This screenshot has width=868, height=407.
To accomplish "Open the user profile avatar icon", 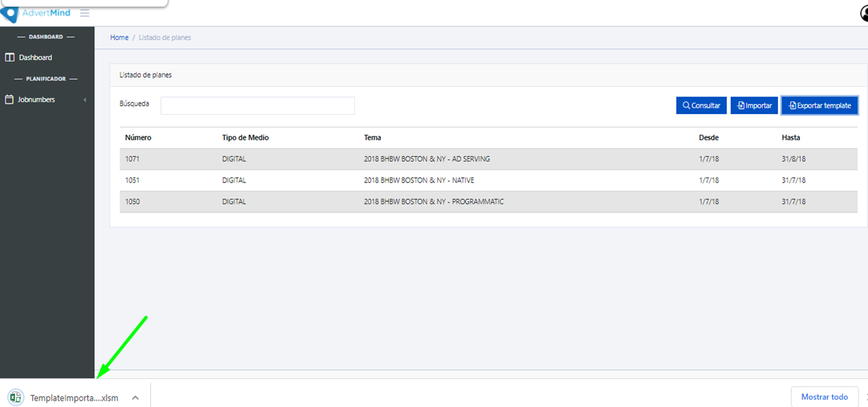I will click(865, 13).
